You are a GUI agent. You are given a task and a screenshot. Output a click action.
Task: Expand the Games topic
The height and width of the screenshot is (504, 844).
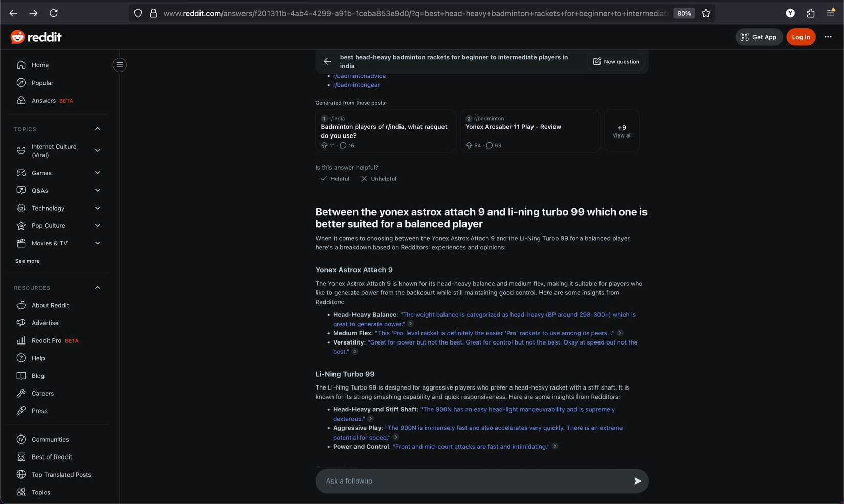(x=42, y=173)
